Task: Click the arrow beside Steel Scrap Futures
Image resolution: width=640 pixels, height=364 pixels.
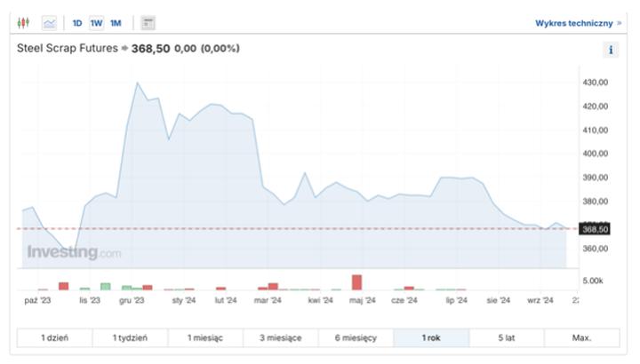Action: pyautogui.click(x=124, y=49)
